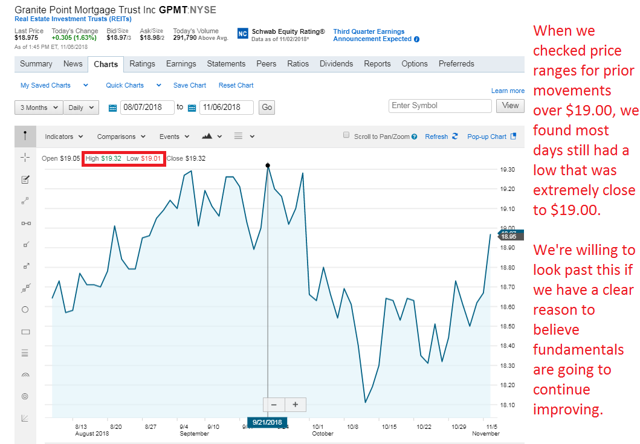Select the circle drawing tool

click(25, 310)
